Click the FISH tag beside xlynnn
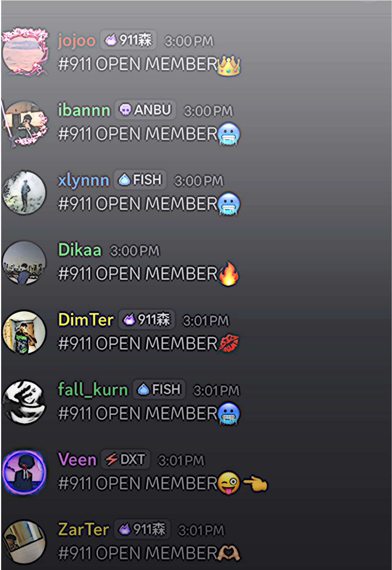This screenshot has height=570, width=392. coord(140,180)
